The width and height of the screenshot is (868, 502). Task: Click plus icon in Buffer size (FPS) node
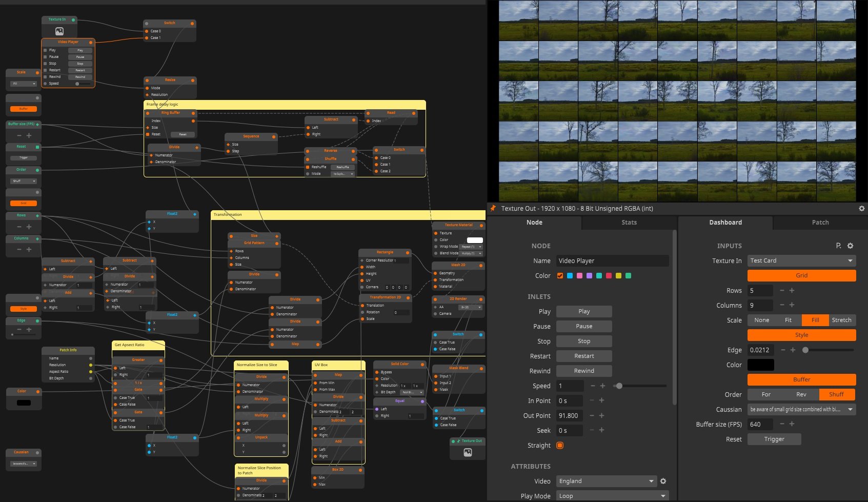click(29, 135)
